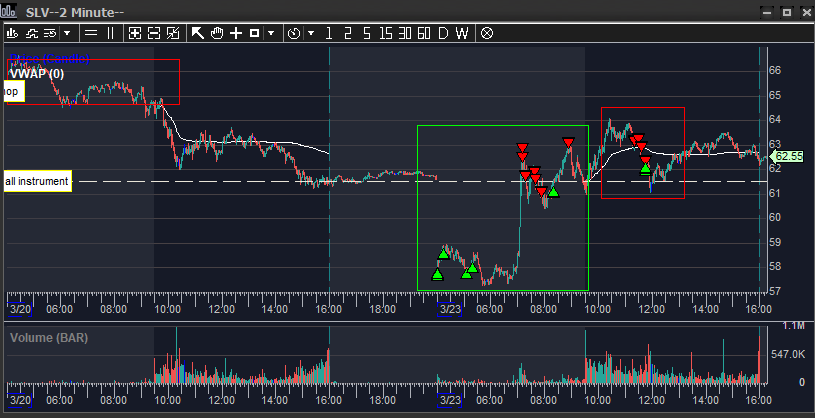Switch to 30 minute interval

405,33
